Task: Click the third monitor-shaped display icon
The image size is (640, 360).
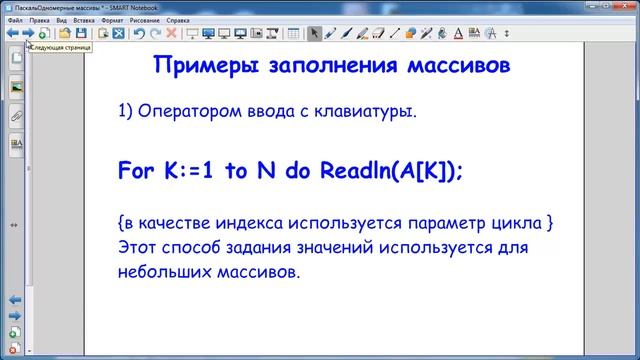Action: coord(224,33)
